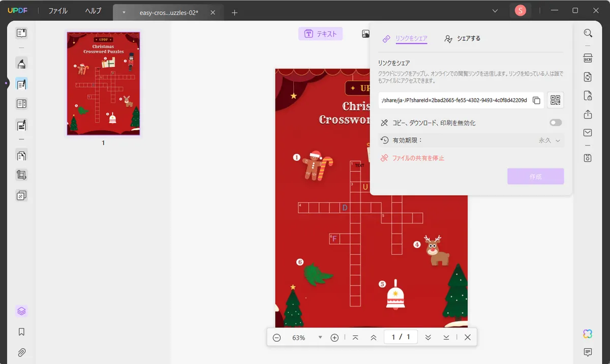Run the OCR recognition tool
The width and height of the screenshot is (610, 364).
click(x=588, y=57)
